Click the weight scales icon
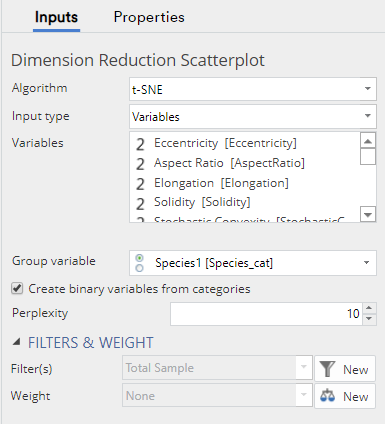The image size is (385, 424). 327,396
